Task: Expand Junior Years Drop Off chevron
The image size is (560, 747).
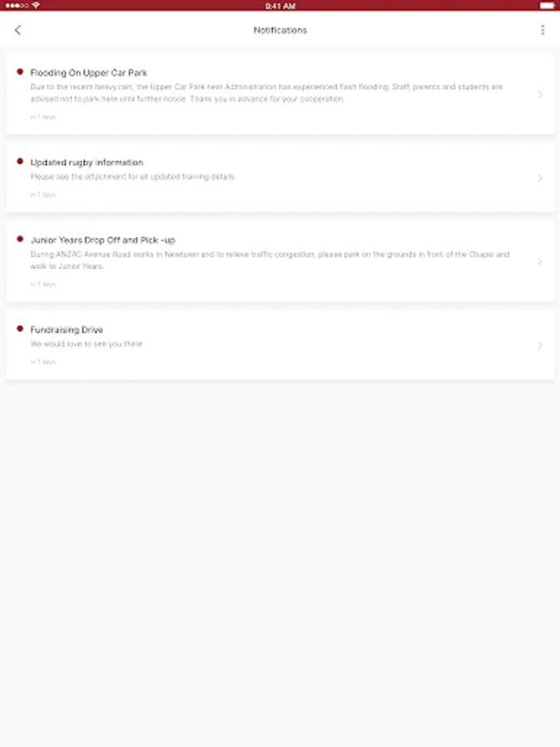Action: coord(539,262)
